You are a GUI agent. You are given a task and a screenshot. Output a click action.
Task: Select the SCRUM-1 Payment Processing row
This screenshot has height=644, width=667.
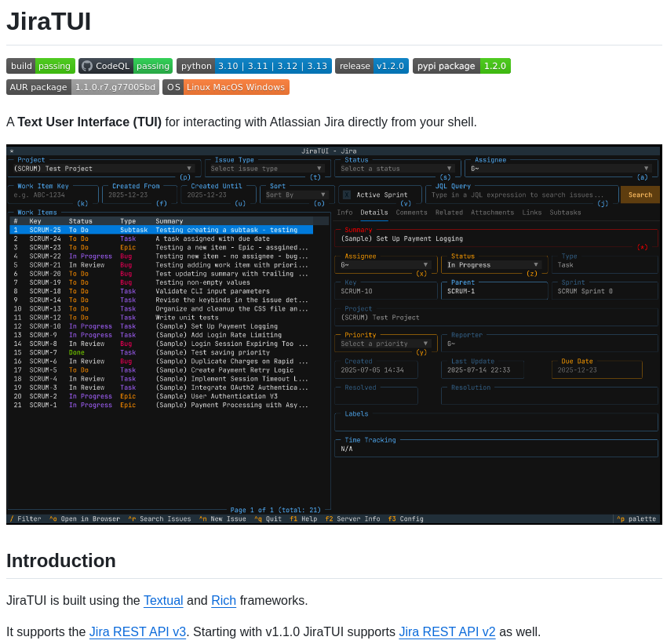[161, 405]
